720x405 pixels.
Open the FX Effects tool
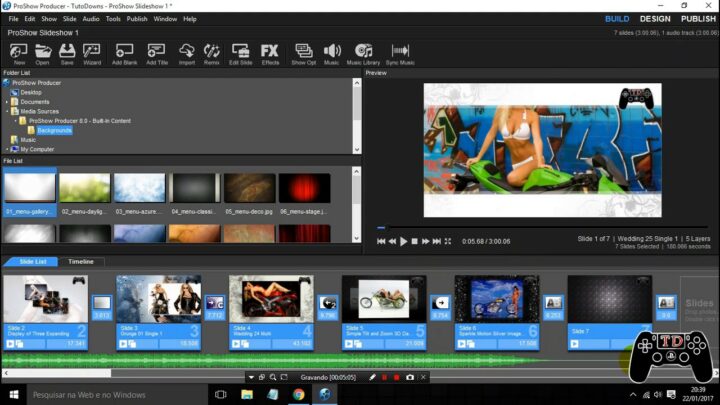coord(270,53)
